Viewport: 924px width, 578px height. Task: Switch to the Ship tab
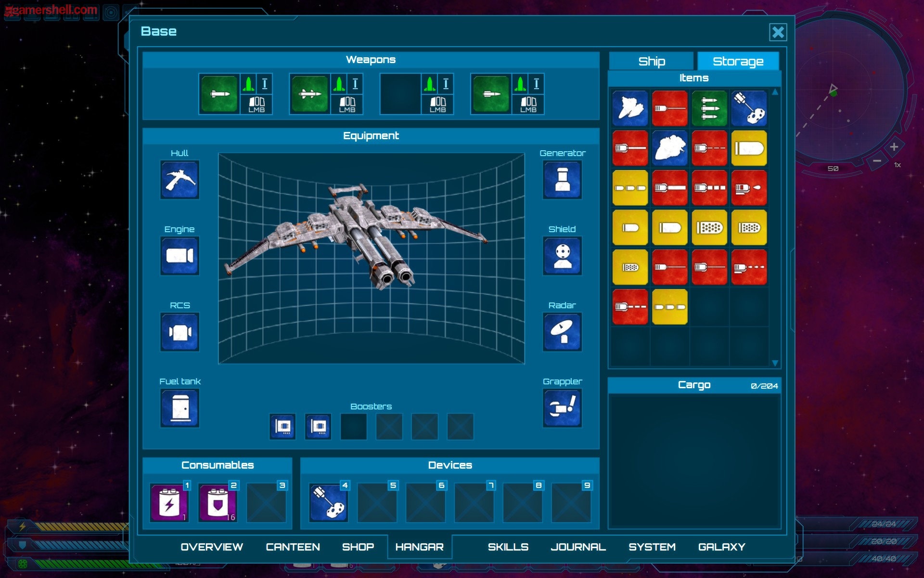pyautogui.click(x=651, y=62)
